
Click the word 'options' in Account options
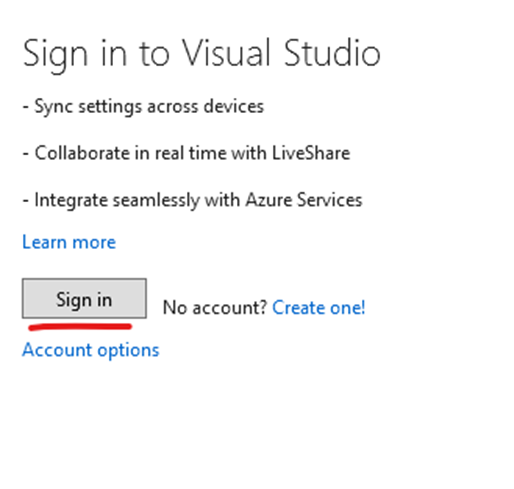pyautogui.click(x=128, y=351)
